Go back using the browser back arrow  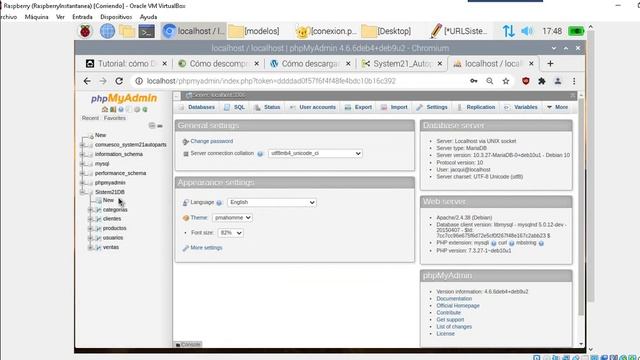87,81
